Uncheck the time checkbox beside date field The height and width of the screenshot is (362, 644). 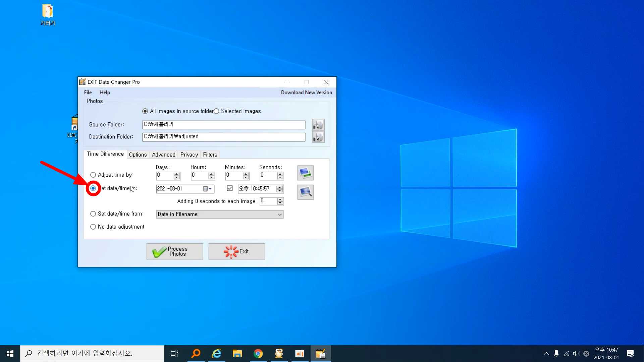[230, 188]
